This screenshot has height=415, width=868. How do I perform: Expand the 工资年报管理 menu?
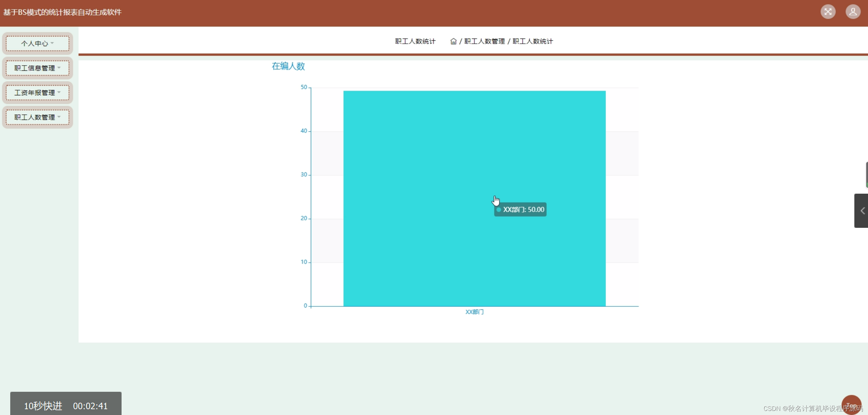[37, 92]
